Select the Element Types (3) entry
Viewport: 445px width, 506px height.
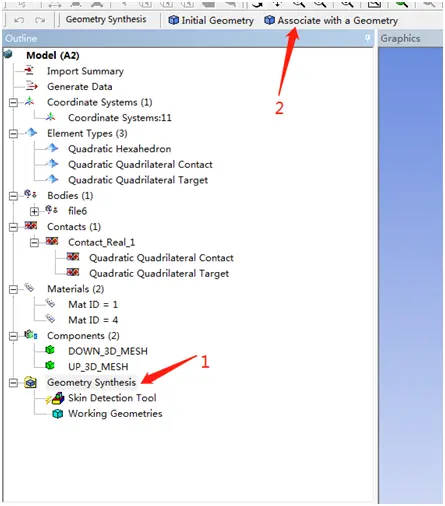coord(87,133)
